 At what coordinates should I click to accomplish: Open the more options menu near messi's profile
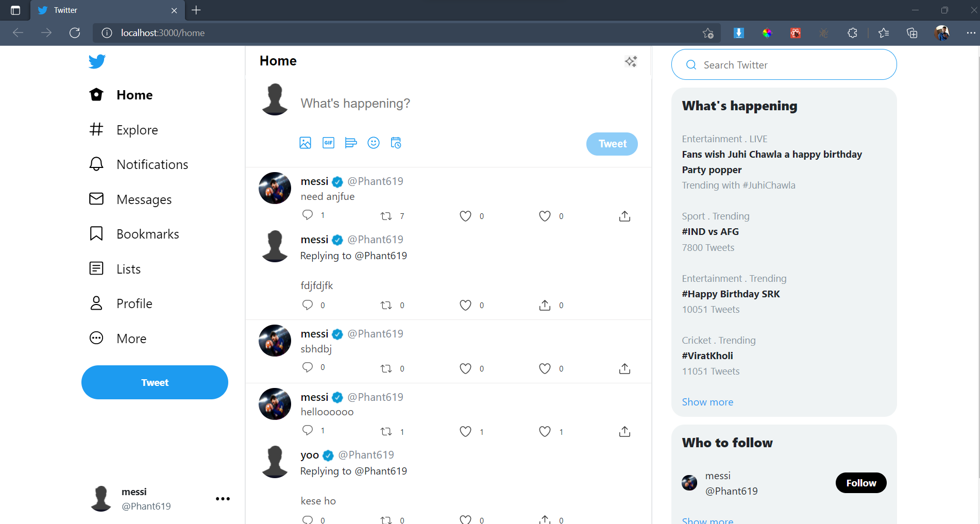223,498
